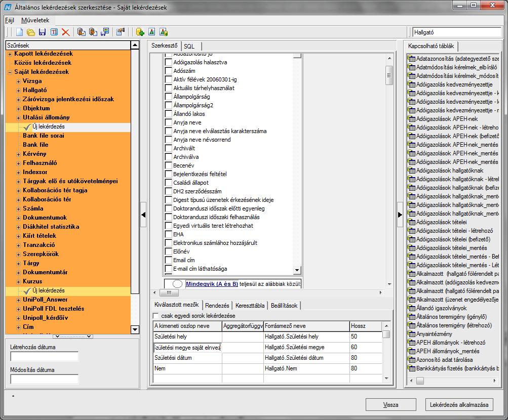Click the table icon beside Állandó igazolványok
This screenshot has width=508, height=420.
(411, 308)
